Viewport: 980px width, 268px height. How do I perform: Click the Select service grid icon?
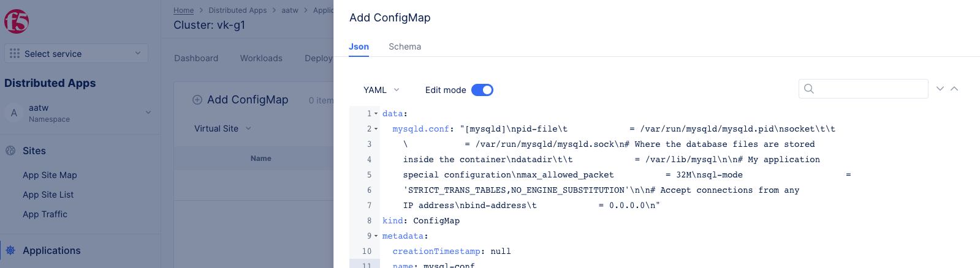tap(15, 54)
